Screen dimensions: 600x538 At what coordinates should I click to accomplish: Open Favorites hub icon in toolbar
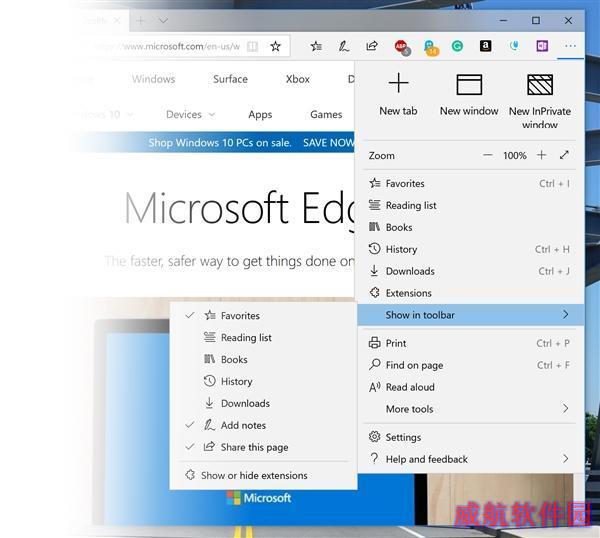[x=316, y=46]
